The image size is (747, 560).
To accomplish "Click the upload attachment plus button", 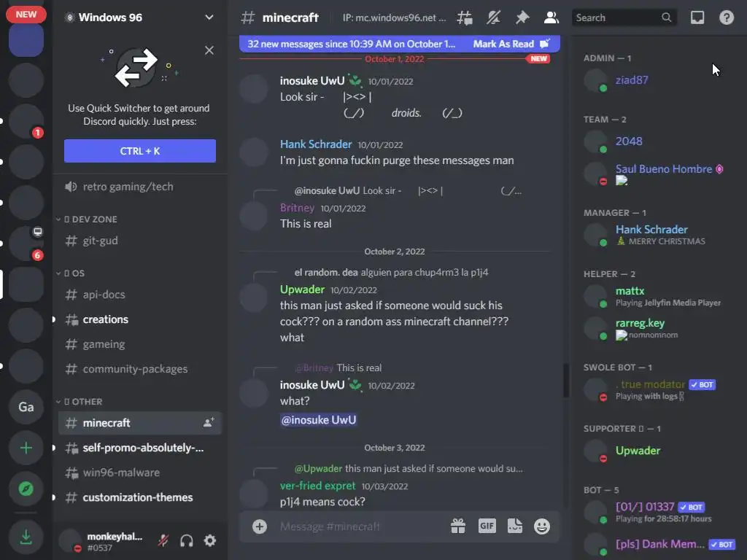I will pos(260,526).
